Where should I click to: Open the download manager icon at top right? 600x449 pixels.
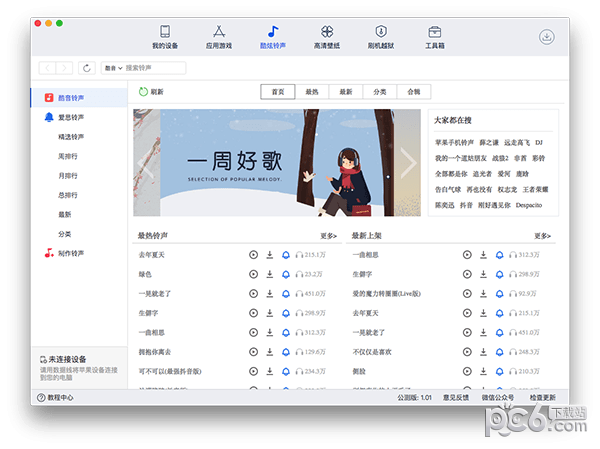(x=547, y=37)
